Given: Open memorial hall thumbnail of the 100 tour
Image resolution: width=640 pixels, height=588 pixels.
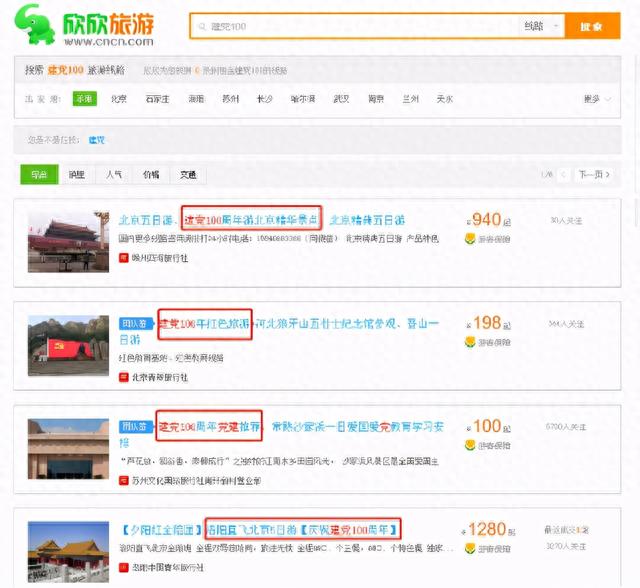Looking at the screenshot, I should click(68, 449).
